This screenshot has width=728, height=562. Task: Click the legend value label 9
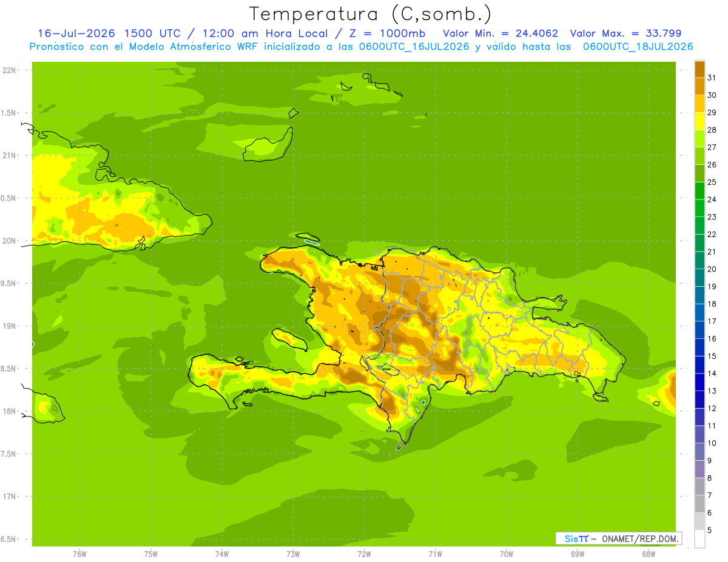pos(710,461)
